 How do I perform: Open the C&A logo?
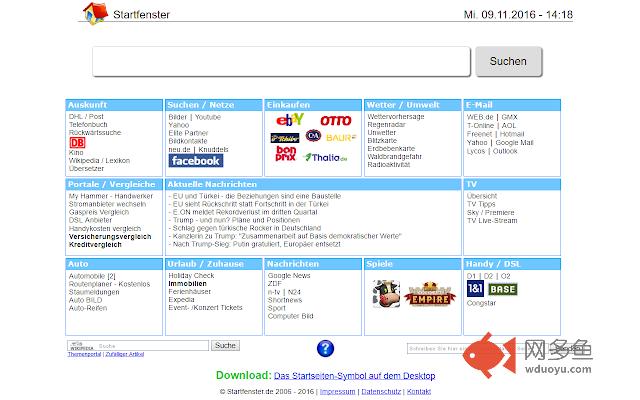point(313,136)
